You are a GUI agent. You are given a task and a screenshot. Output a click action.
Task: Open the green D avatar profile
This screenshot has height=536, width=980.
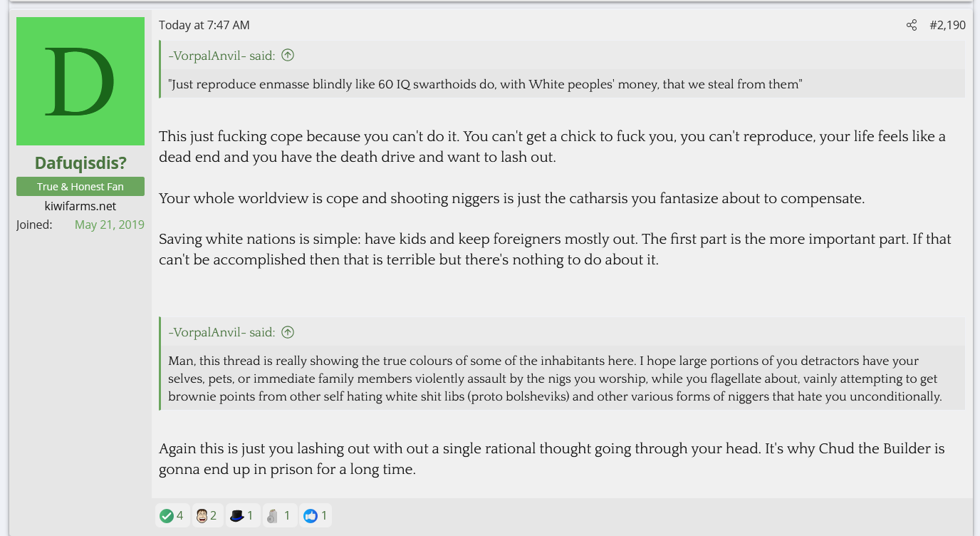pos(80,81)
